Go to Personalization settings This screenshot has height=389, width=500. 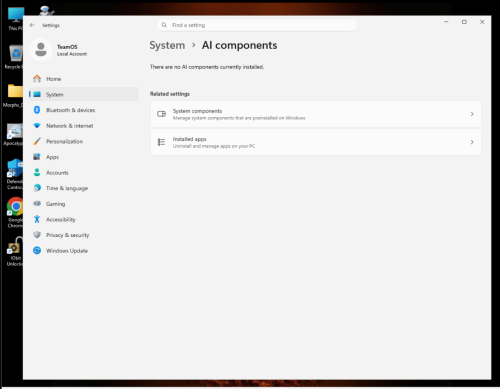click(x=84, y=141)
